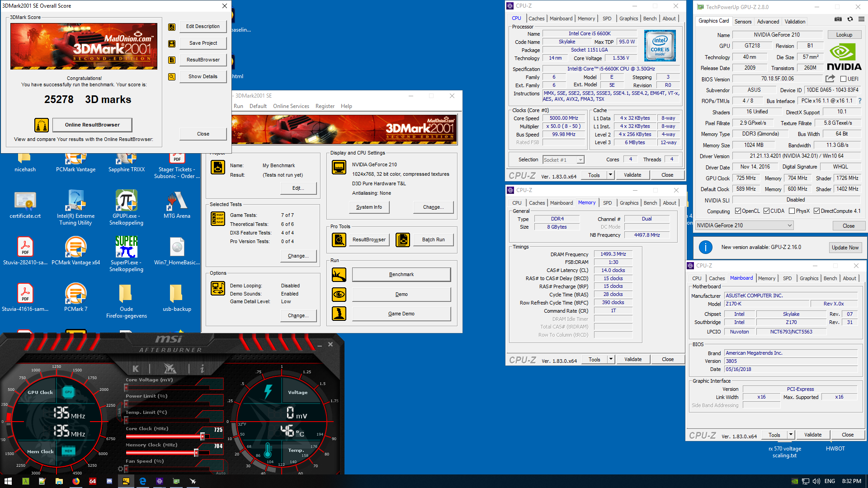868x488 pixels.
Task: Click Change button under Selected Tests
Action: [298, 256]
